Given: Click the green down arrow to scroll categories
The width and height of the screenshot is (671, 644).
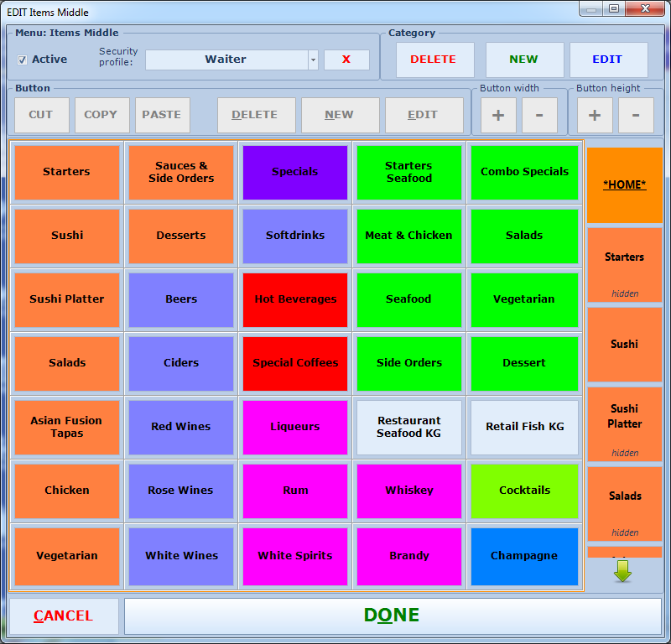Looking at the screenshot, I should pos(622,571).
